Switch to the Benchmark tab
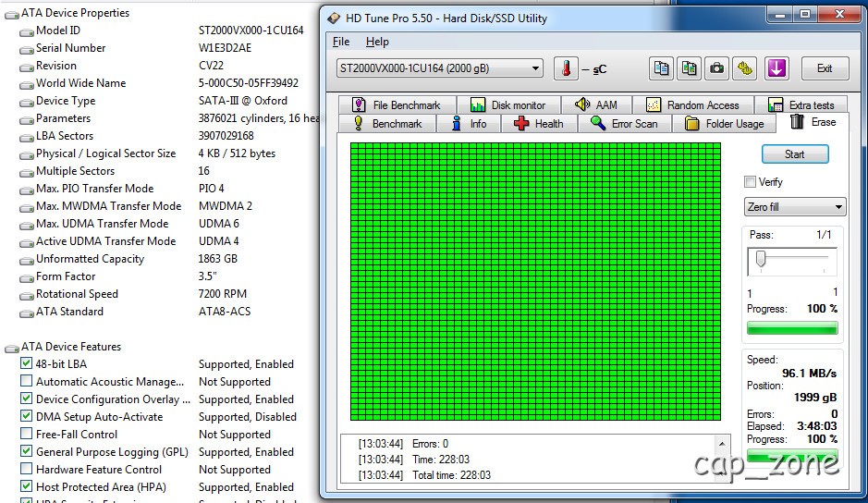The height and width of the screenshot is (503, 868). pos(387,124)
